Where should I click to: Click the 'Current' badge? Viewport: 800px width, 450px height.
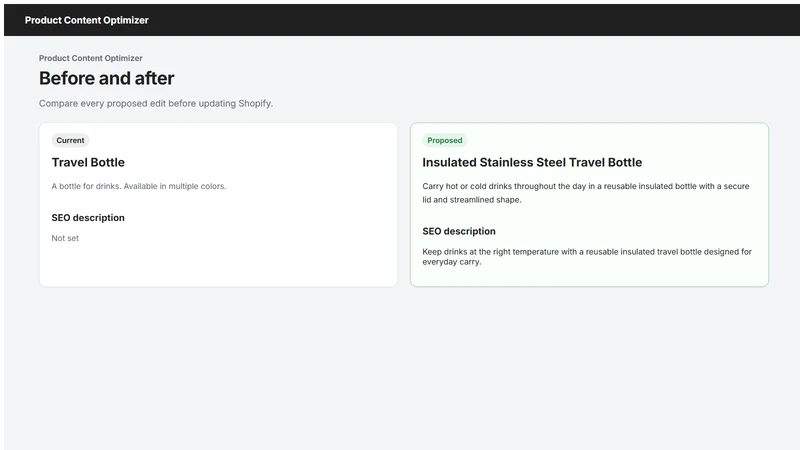tap(70, 140)
